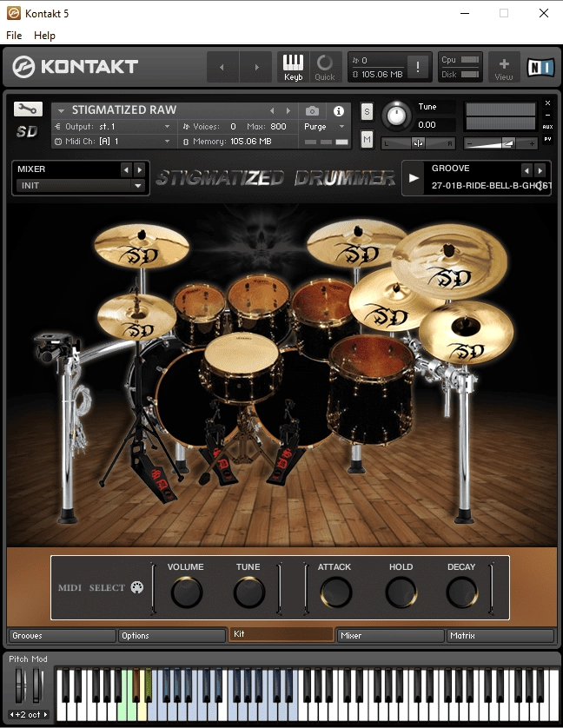Click the hi-hat cymbal on the kit
Screen dimensions: 563x728
(x=136, y=316)
